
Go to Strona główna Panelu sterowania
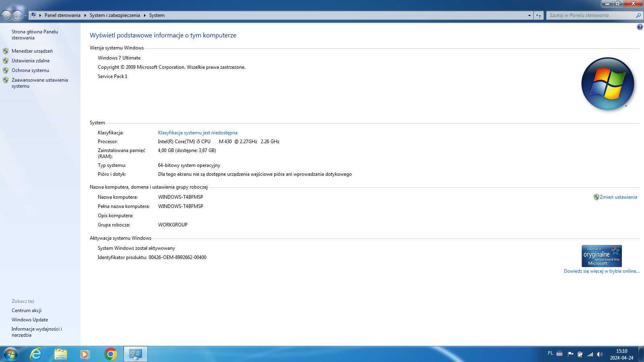click(x=35, y=35)
